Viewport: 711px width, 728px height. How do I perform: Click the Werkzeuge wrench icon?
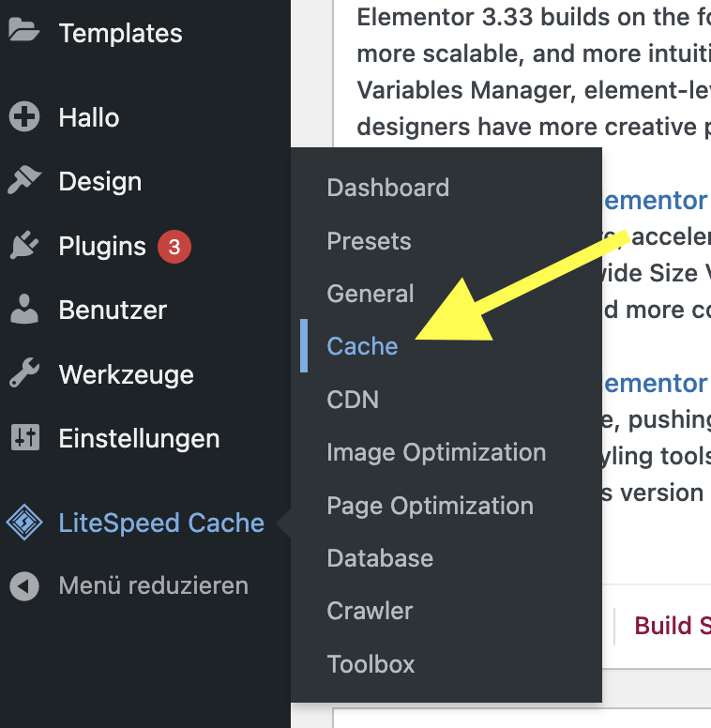(24, 374)
